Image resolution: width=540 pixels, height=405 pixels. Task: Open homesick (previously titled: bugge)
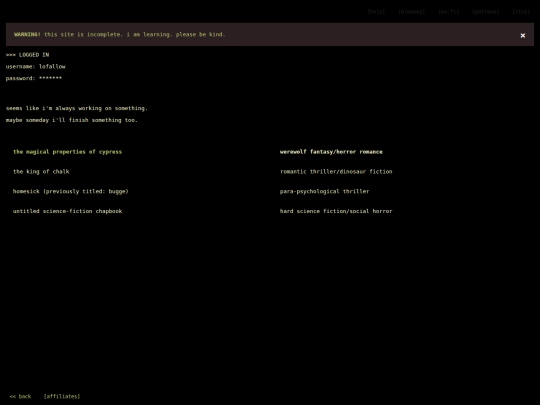pyautogui.click(x=71, y=191)
